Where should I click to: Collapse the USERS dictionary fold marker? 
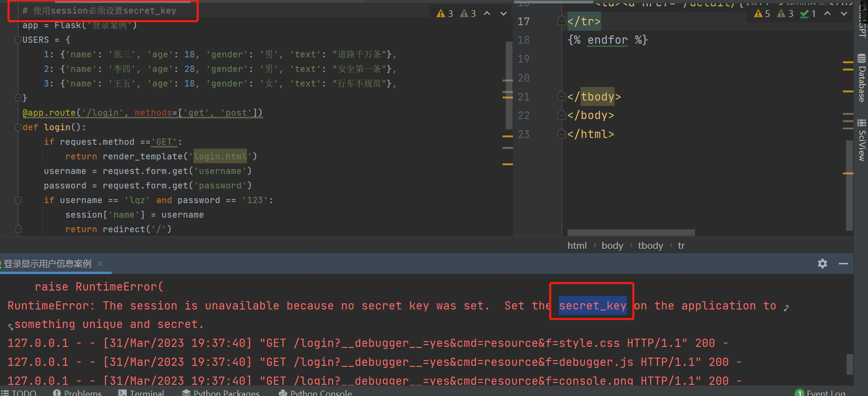[18, 40]
